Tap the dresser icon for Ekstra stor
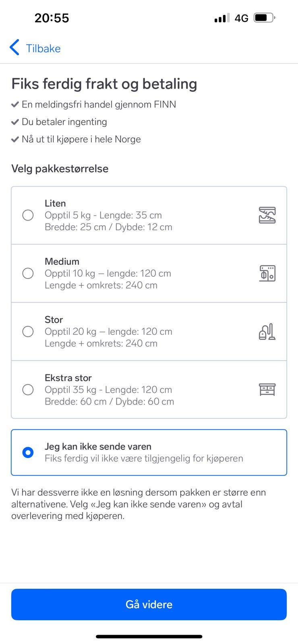 pyautogui.click(x=267, y=390)
